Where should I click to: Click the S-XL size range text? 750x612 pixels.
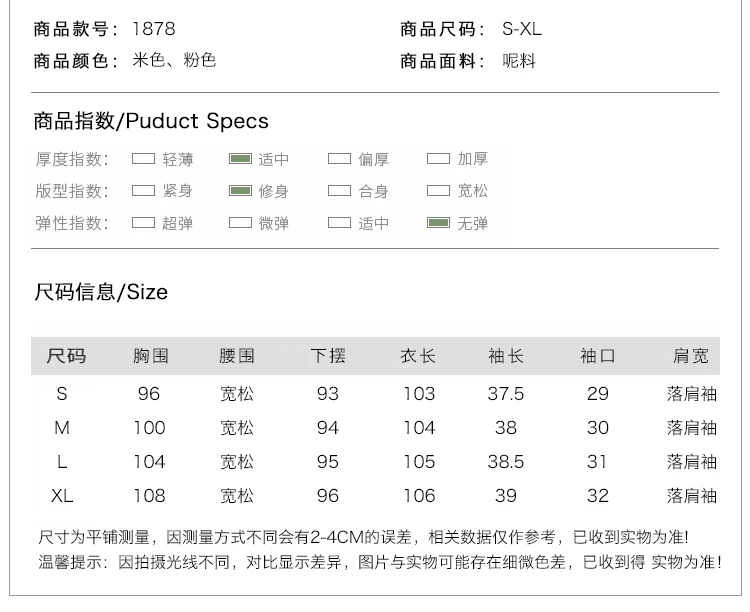click(522, 29)
